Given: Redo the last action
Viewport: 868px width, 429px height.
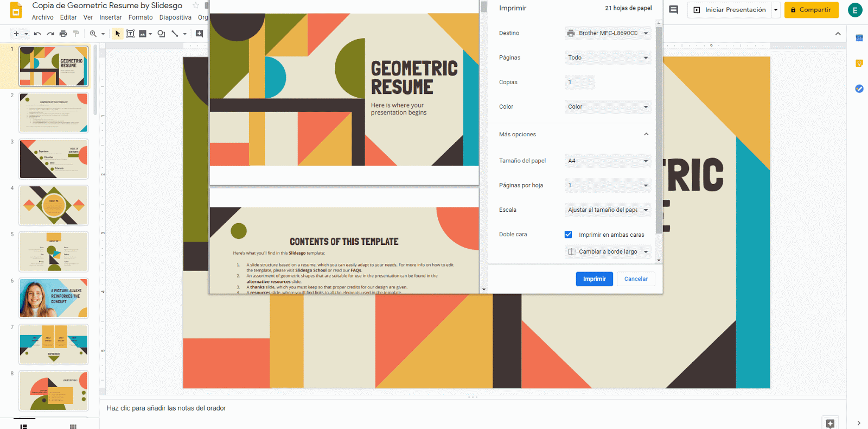Looking at the screenshot, I should pos(50,34).
